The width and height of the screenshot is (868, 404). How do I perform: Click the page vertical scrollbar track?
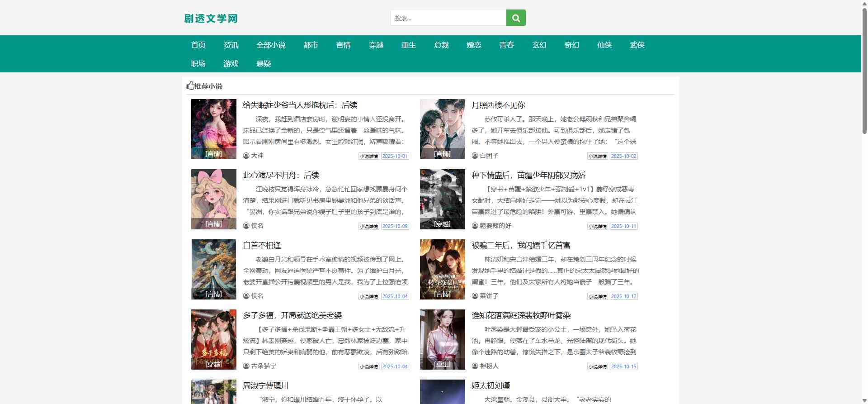tap(864, 271)
